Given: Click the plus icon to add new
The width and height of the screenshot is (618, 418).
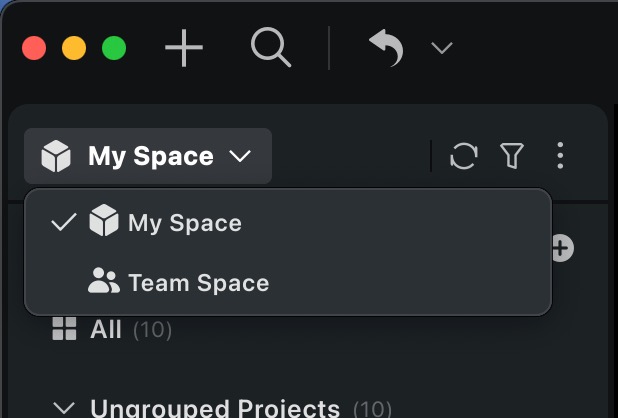Looking at the screenshot, I should pyautogui.click(x=184, y=48).
